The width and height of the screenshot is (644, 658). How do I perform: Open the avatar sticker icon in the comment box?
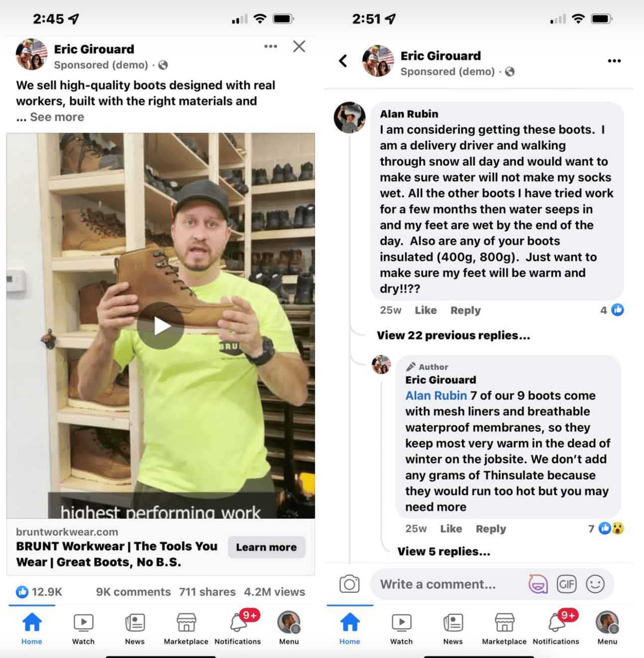pyautogui.click(x=538, y=584)
